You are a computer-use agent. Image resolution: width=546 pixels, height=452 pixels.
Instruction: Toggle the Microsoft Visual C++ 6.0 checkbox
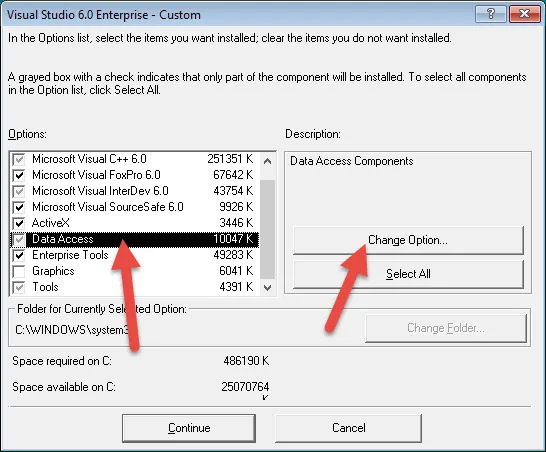coord(19,159)
